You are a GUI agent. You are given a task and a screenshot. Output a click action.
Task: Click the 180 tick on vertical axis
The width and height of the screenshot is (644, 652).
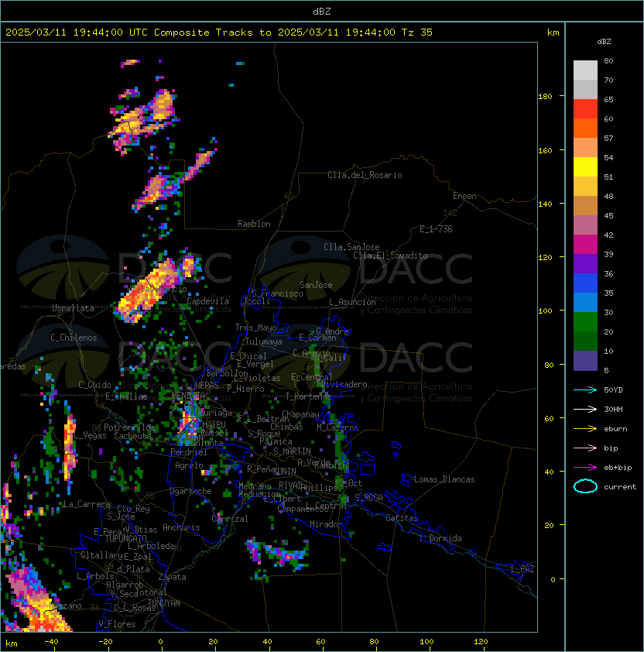545,97
